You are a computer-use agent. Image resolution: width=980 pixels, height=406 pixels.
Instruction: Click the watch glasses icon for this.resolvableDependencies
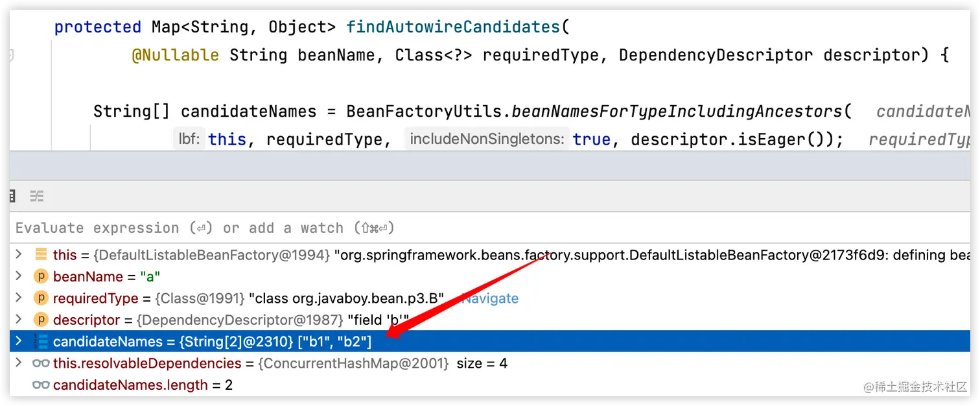(x=41, y=363)
